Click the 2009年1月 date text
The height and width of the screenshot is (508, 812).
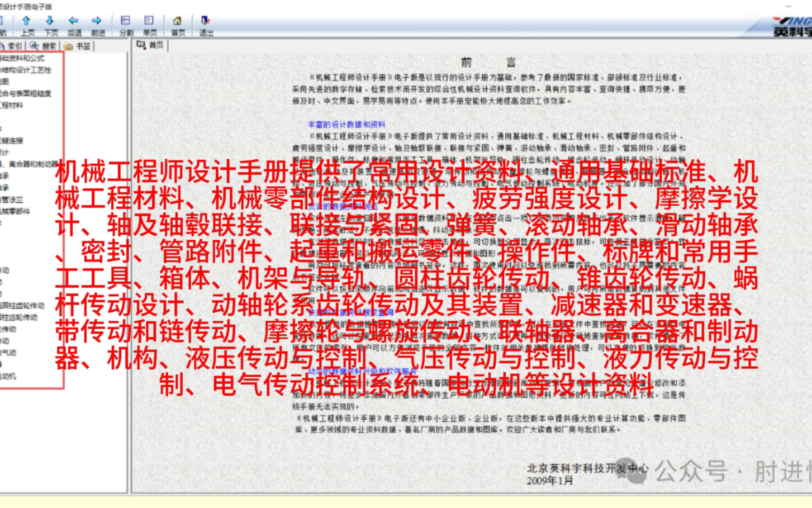(549, 481)
